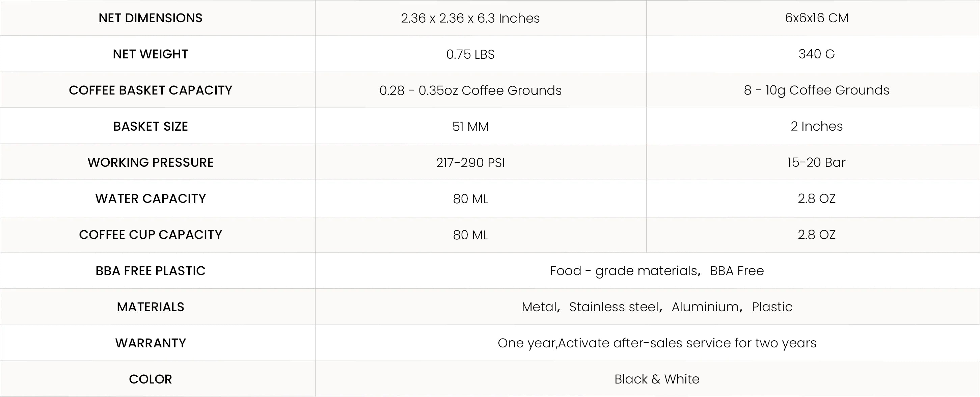Click the 2 Inches basket value
980x397 pixels.
(816, 126)
